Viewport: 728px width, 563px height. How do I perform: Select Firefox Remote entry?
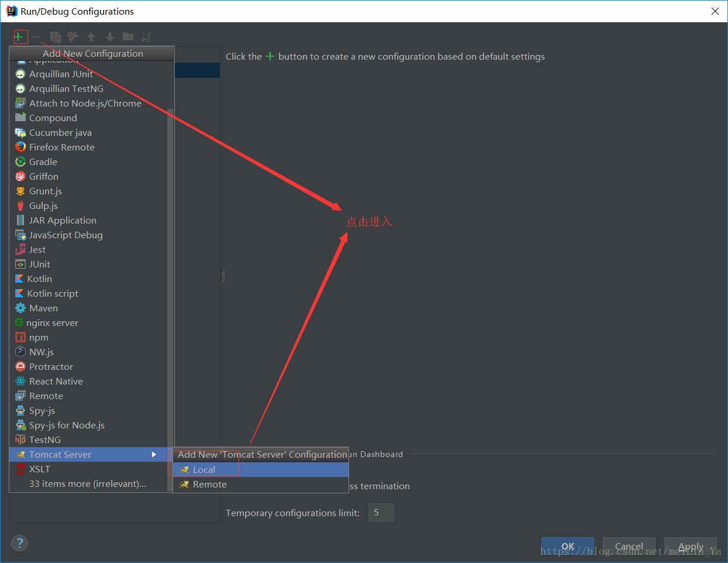(x=88, y=147)
